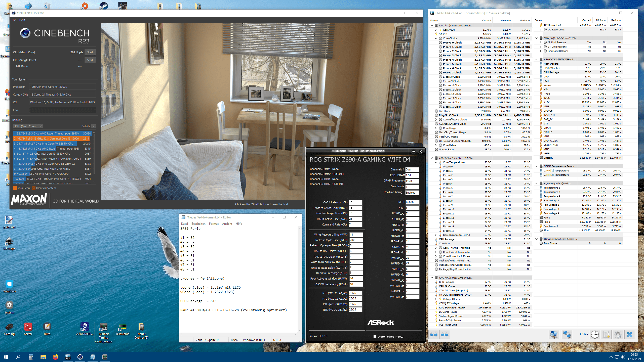Viewport: 644px width, 362px height.
Task: Click HWiNFO icon in the taskbar
Action: coord(68,357)
